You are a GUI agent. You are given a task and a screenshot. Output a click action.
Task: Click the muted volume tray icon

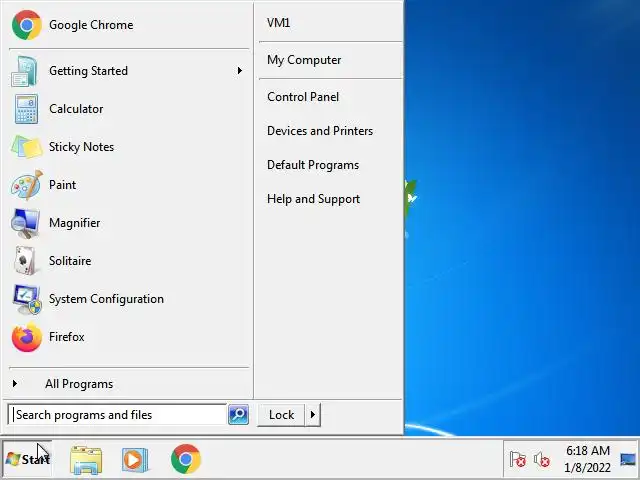click(542, 460)
